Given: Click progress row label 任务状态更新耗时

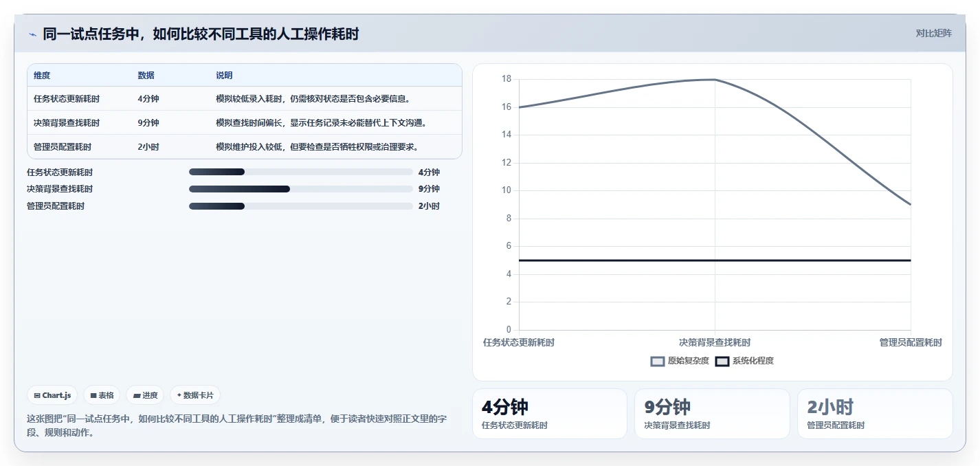Looking at the screenshot, I should coord(60,172).
